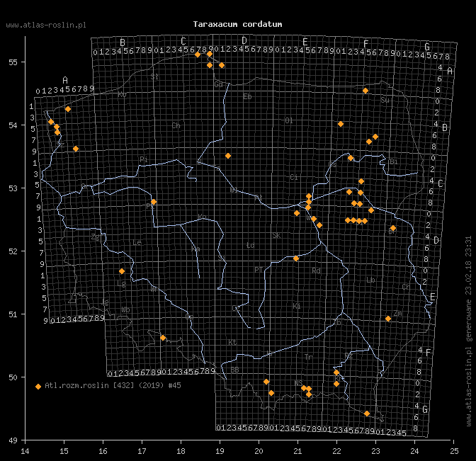
Task: Click longitude axis label 18
Action: tap(181, 451)
